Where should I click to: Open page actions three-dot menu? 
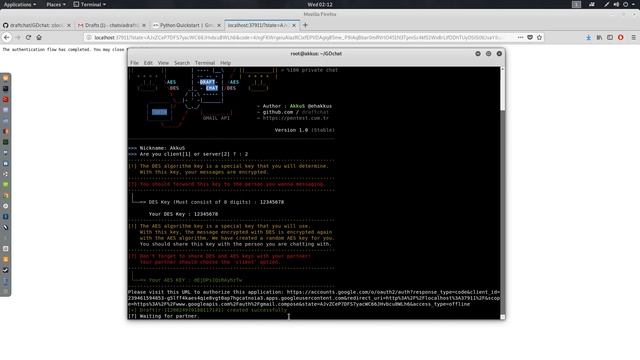pos(520,38)
